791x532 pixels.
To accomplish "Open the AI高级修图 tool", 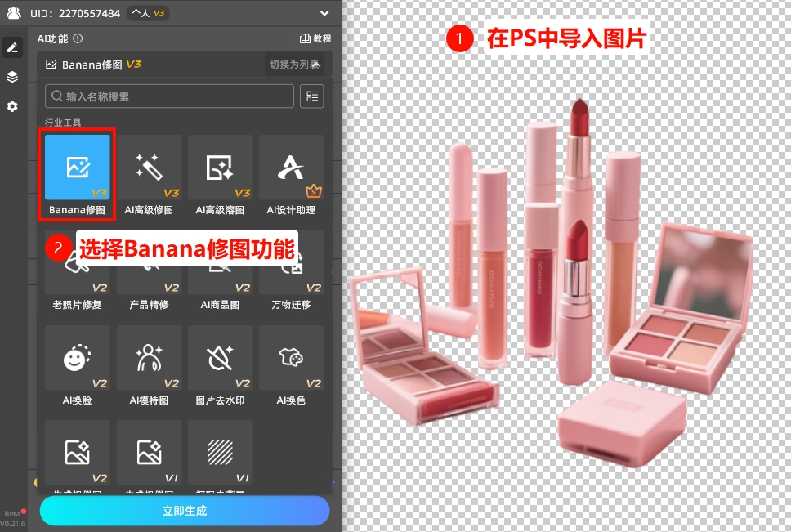I will (x=148, y=168).
